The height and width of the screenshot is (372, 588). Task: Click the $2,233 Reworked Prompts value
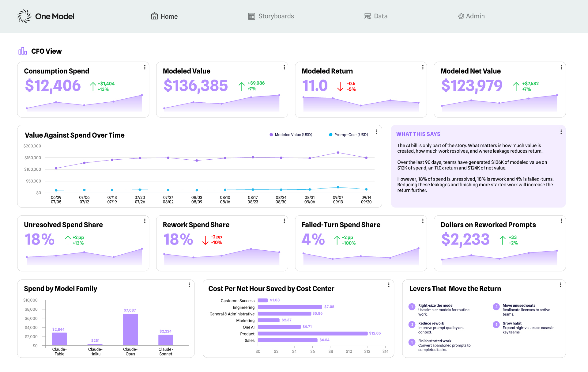click(466, 239)
